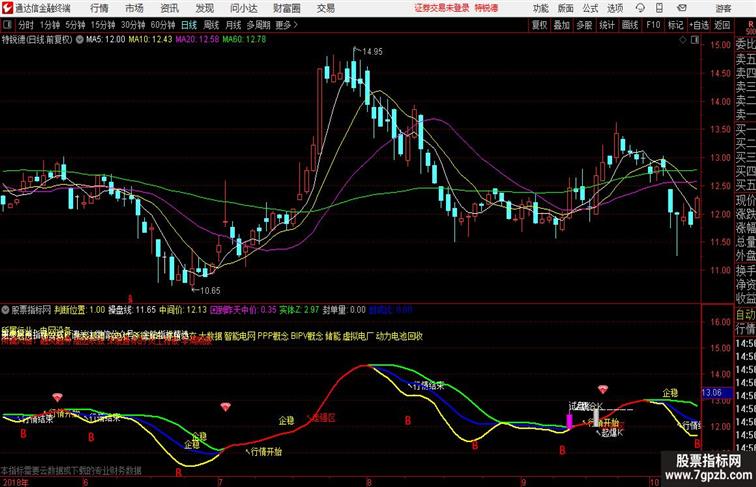Click the mobile phone icon
The height and width of the screenshot is (487, 756).
[660, 8]
